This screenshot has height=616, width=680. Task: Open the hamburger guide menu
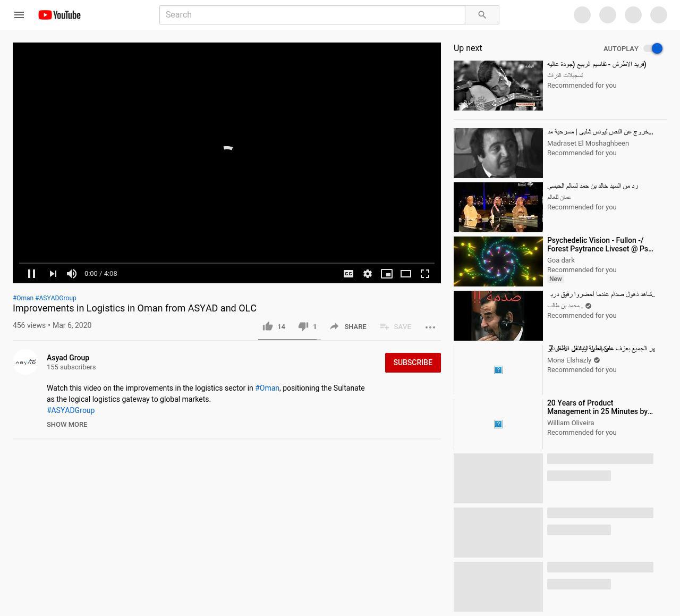point(19,15)
